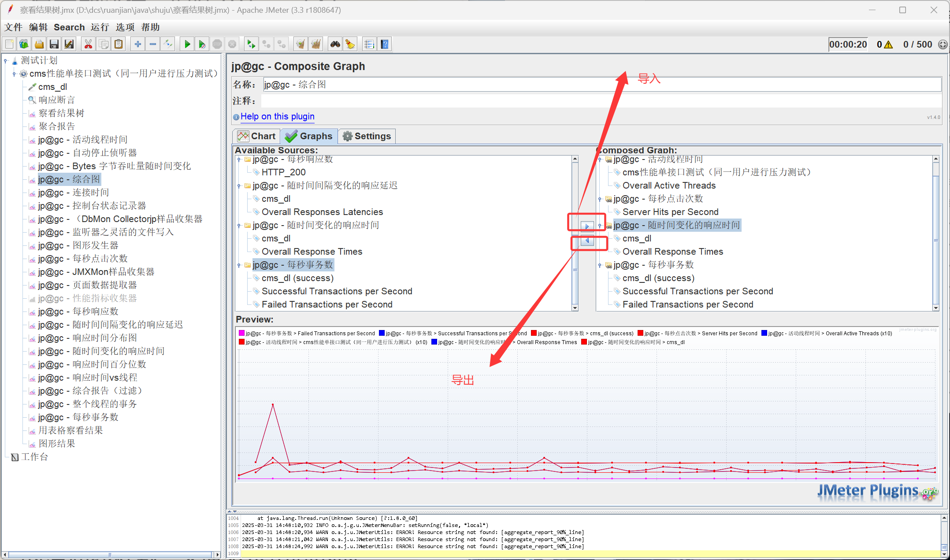Screen dimensions: 950x560
Task: Click the blue plus Expand All icon
Action: pos(138,44)
